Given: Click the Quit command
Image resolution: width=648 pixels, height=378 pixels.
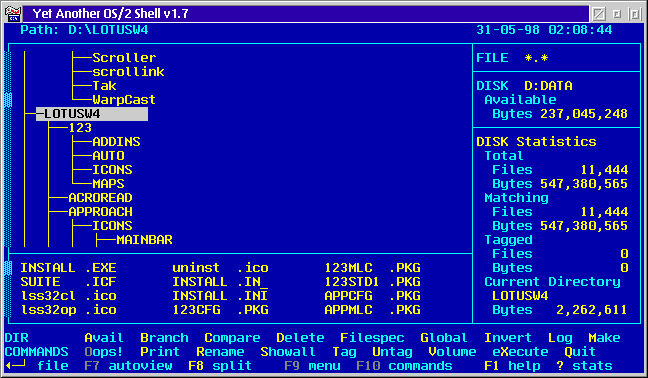Looking at the screenshot, I should pos(580,352).
